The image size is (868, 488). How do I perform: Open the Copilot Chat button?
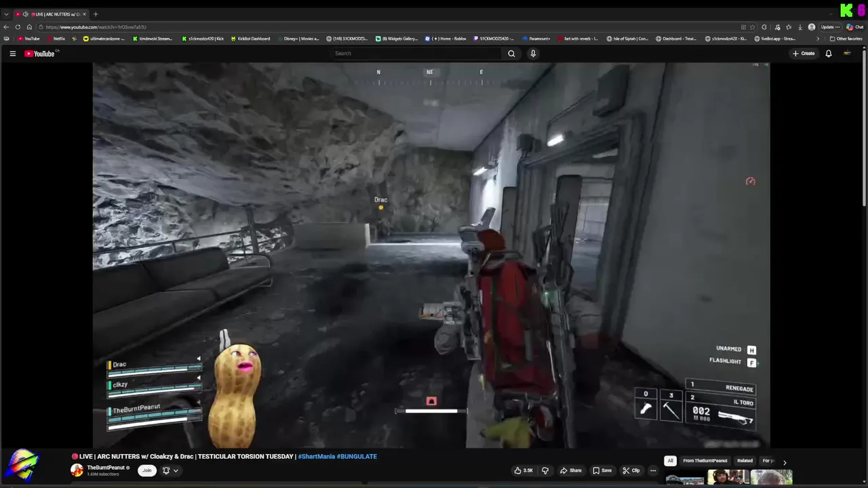854,27
